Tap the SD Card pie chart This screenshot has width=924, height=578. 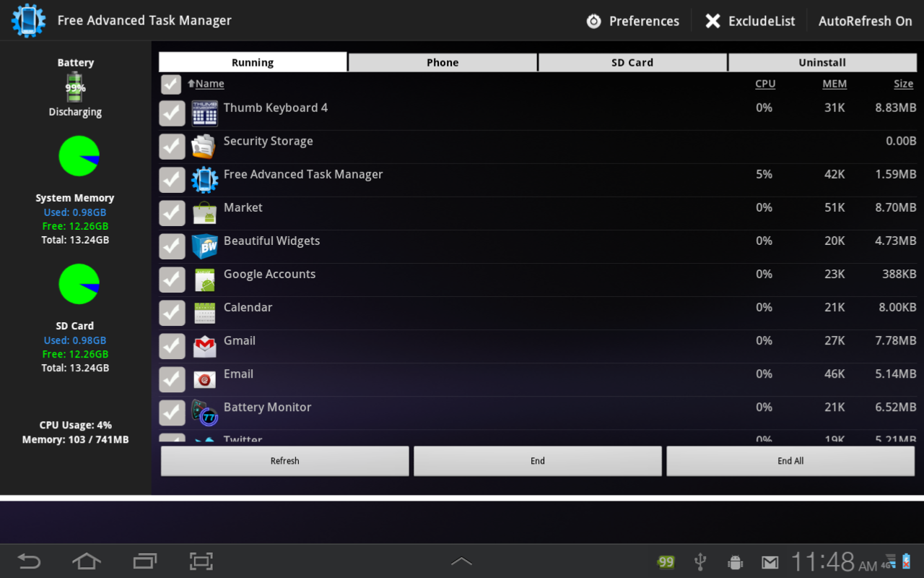click(79, 284)
